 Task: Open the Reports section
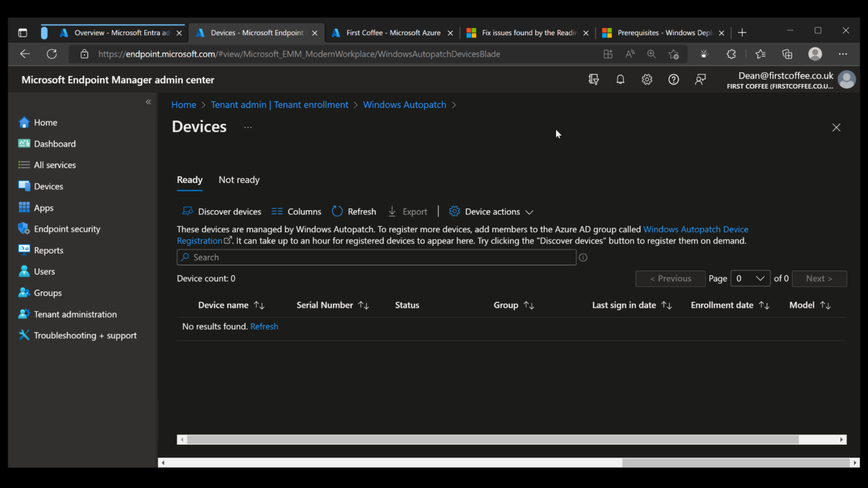coord(48,250)
